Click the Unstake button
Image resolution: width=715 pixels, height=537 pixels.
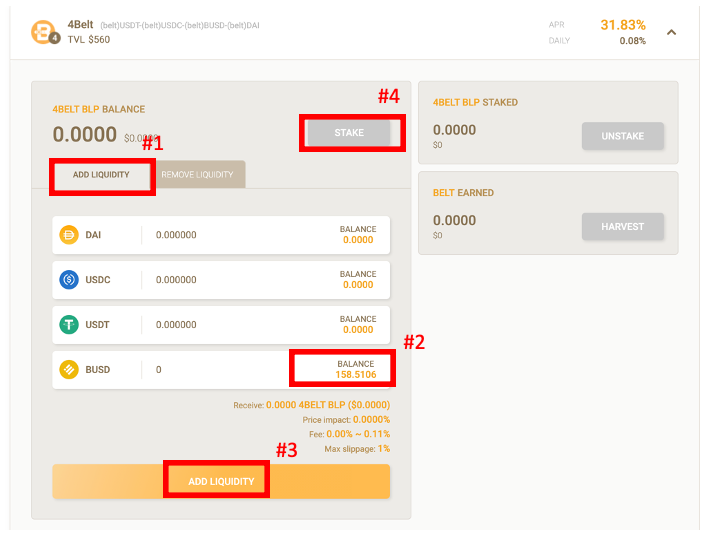pyautogui.click(x=622, y=136)
